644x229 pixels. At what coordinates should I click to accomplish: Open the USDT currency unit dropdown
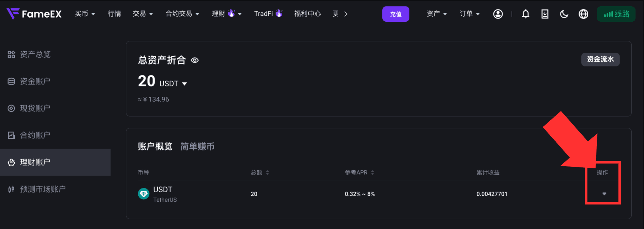(173, 84)
